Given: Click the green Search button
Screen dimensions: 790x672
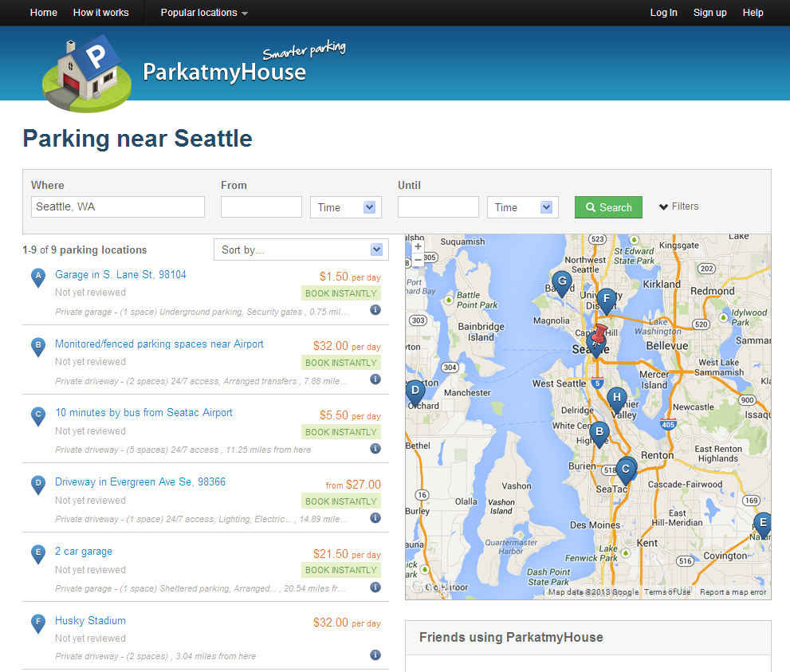Looking at the screenshot, I should [x=608, y=207].
